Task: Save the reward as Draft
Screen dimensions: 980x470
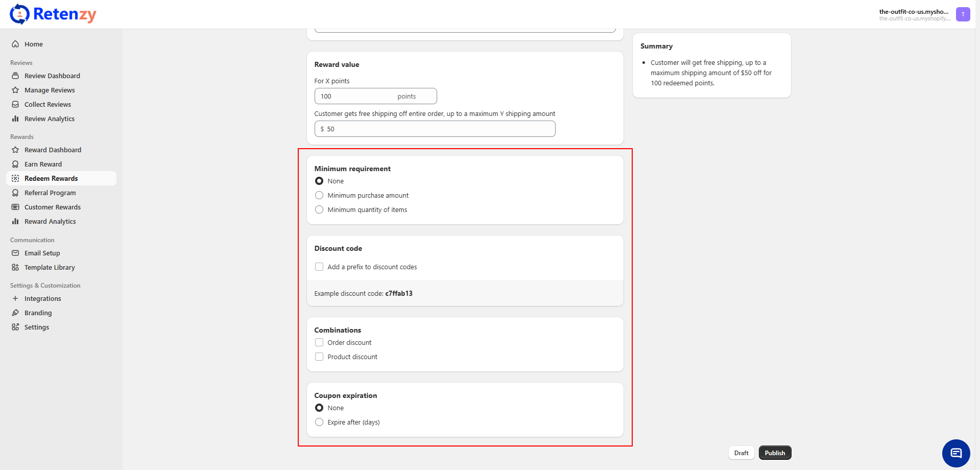Action: pos(741,453)
